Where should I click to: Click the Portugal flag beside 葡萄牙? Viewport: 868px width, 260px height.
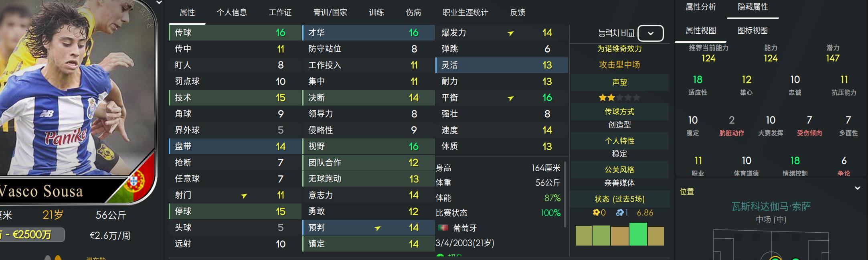tap(443, 228)
